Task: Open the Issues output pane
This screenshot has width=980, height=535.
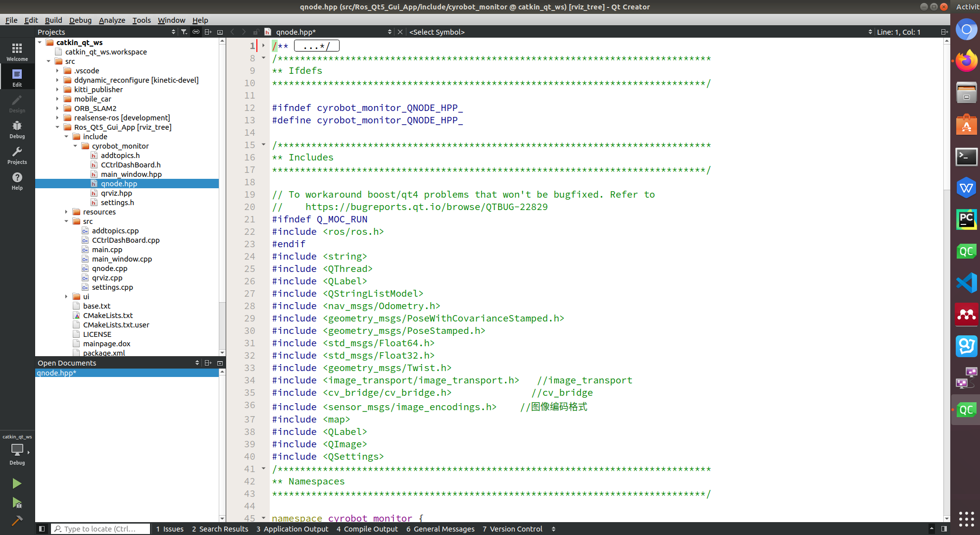Action: coord(170,529)
